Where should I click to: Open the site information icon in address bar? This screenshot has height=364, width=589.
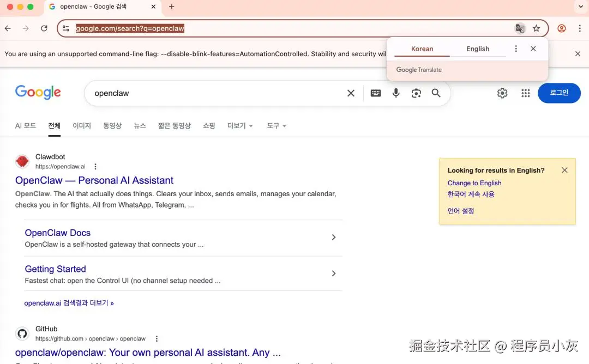point(66,28)
